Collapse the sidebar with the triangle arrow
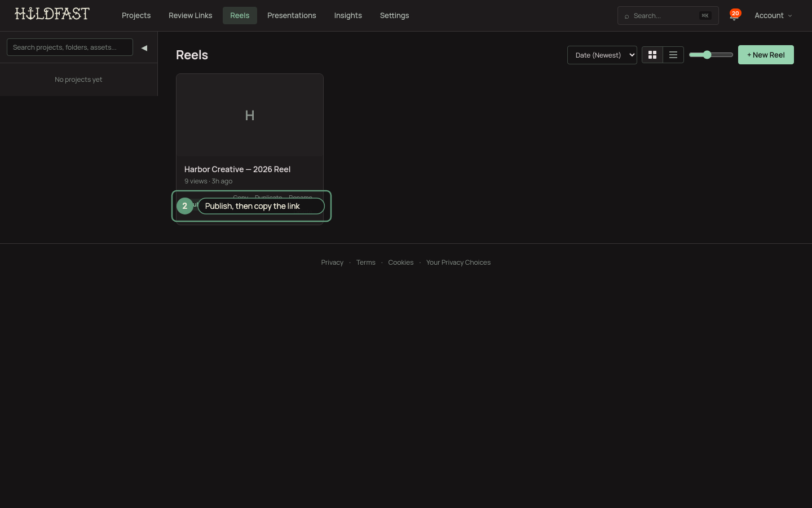Image resolution: width=812 pixels, height=508 pixels. click(144, 48)
